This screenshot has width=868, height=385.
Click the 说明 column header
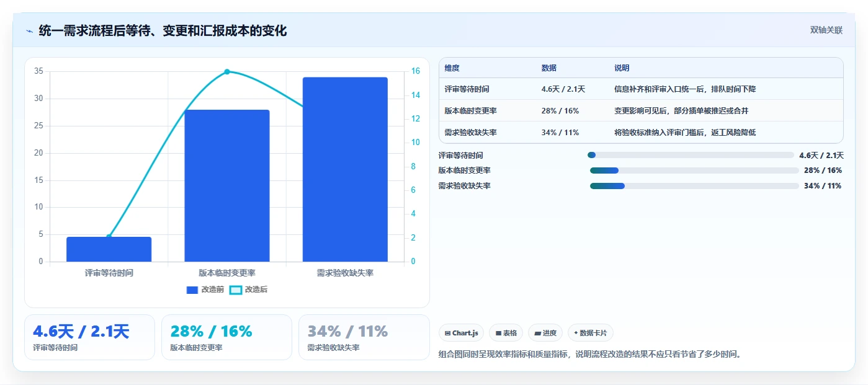pyautogui.click(x=622, y=68)
